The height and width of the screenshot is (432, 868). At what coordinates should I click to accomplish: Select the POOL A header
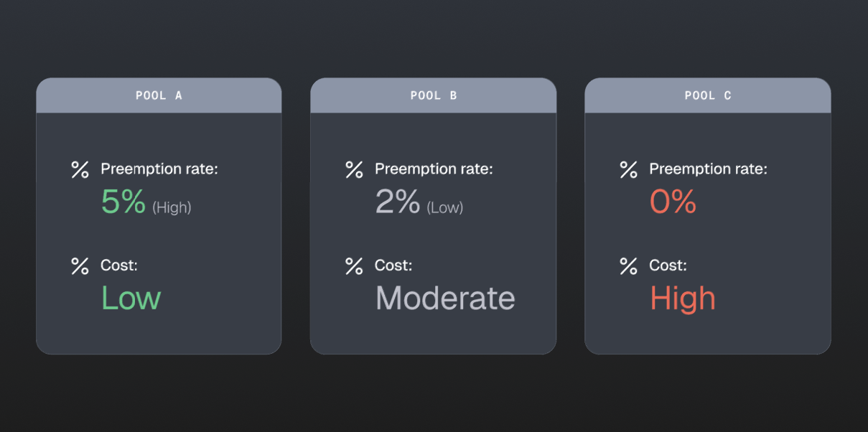159,95
